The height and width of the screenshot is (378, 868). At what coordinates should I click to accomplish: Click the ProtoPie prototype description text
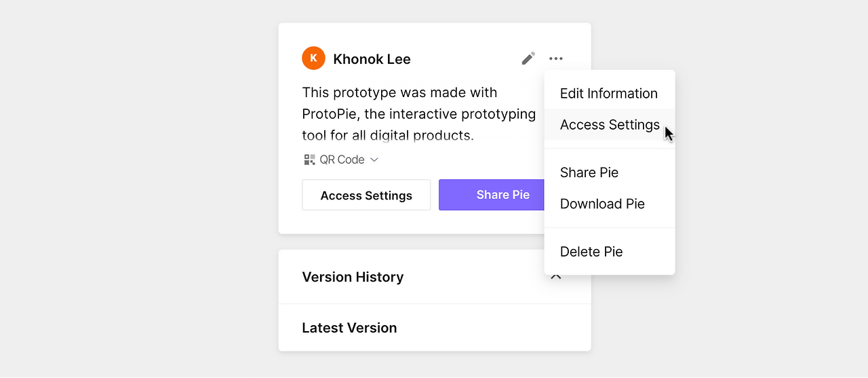(x=419, y=113)
